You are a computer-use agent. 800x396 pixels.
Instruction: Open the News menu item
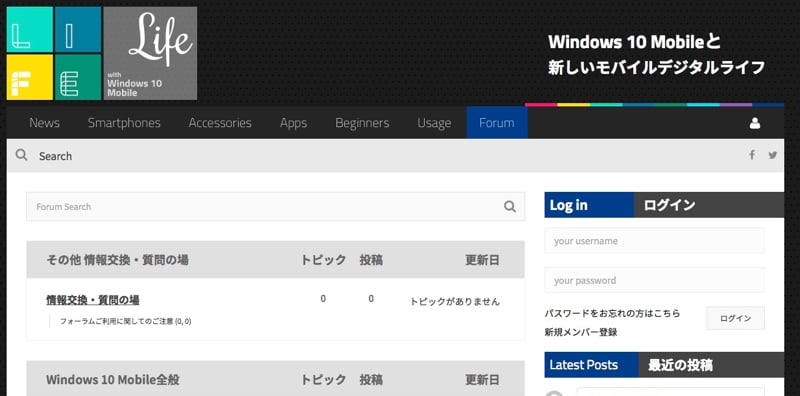44,123
